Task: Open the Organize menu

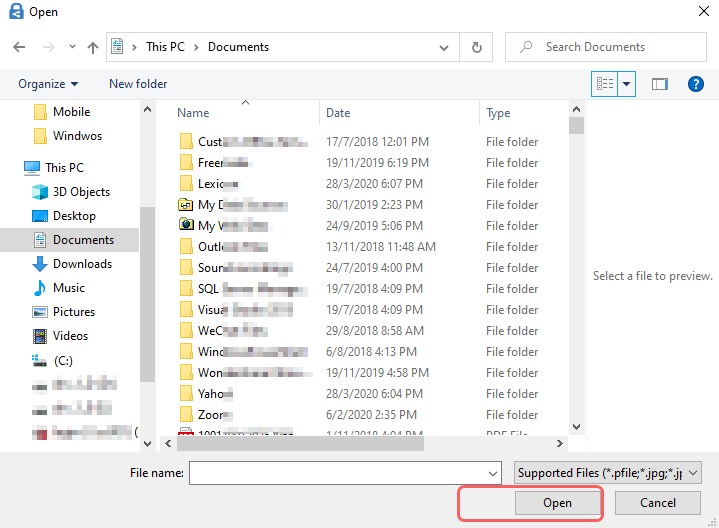Action: [48, 84]
